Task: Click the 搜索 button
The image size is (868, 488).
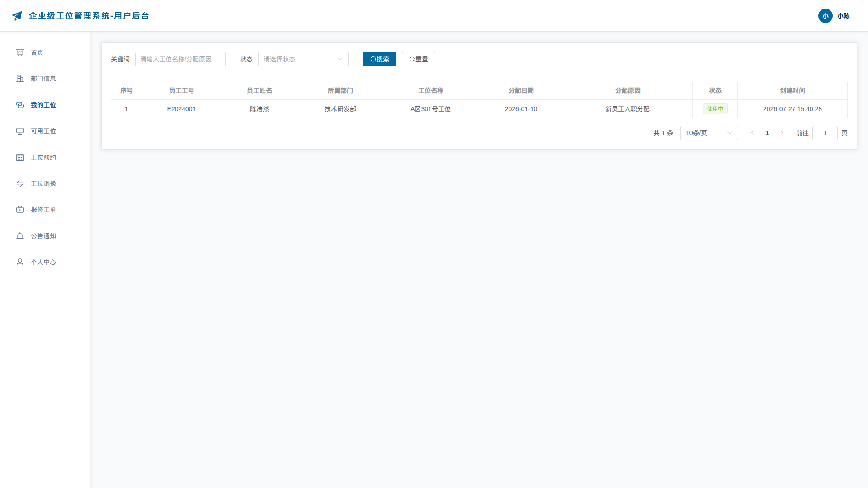Action: tap(379, 59)
